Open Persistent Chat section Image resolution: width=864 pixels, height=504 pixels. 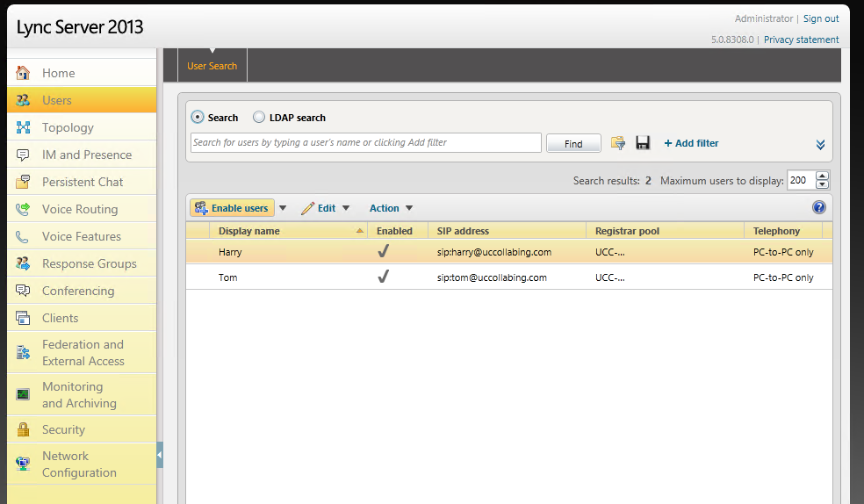click(82, 182)
